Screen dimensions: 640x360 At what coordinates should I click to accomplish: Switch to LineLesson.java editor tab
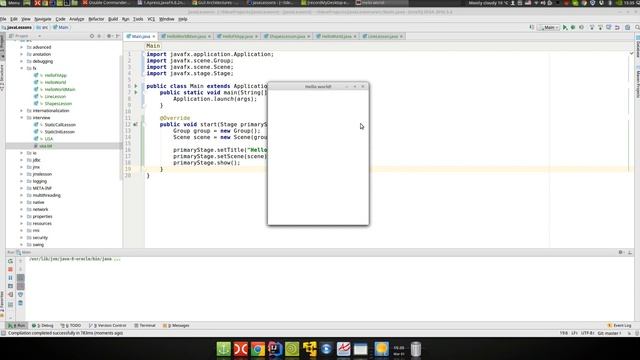(382, 36)
